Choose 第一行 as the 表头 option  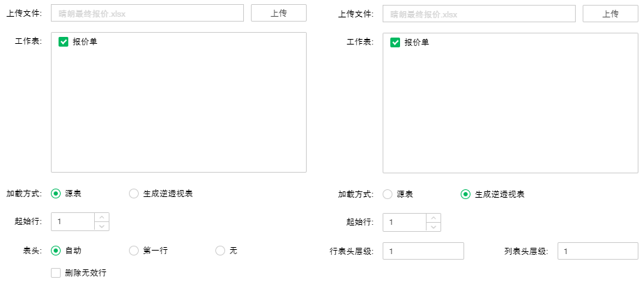134,250
